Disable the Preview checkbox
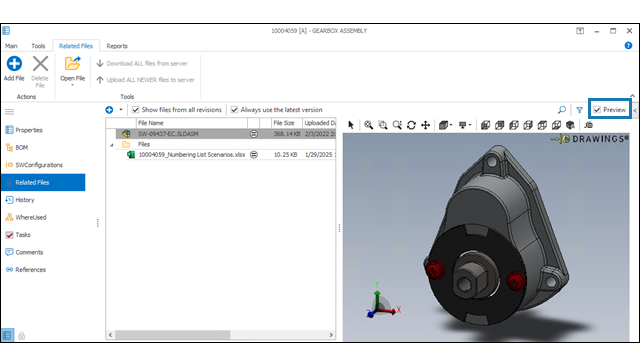 tap(597, 110)
